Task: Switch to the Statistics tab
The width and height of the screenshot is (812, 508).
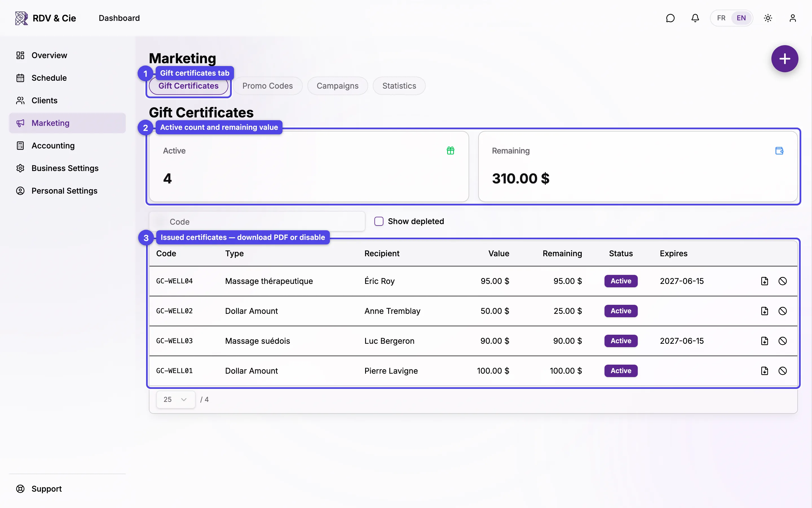Action: [x=399, y=86]
